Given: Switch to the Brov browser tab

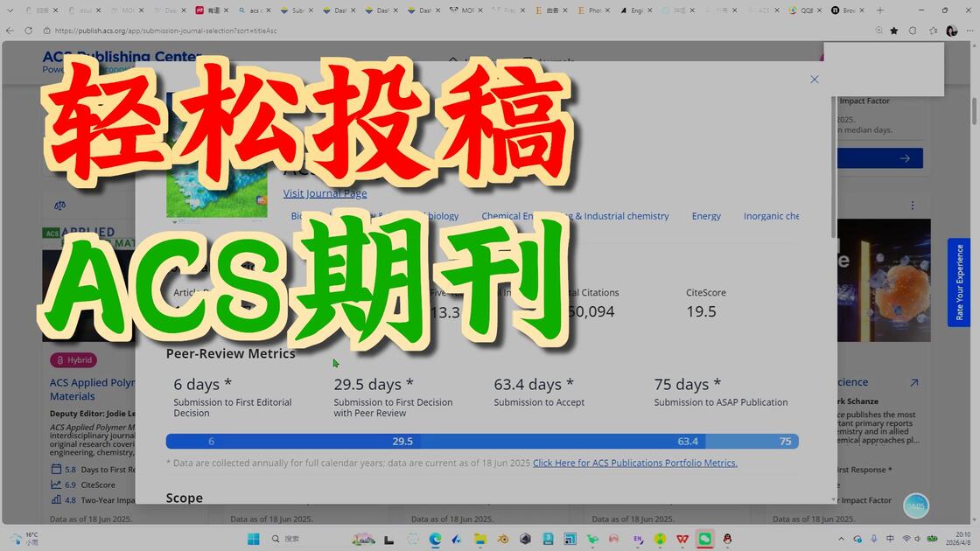Looking at the screenshot, I should 849,10.
